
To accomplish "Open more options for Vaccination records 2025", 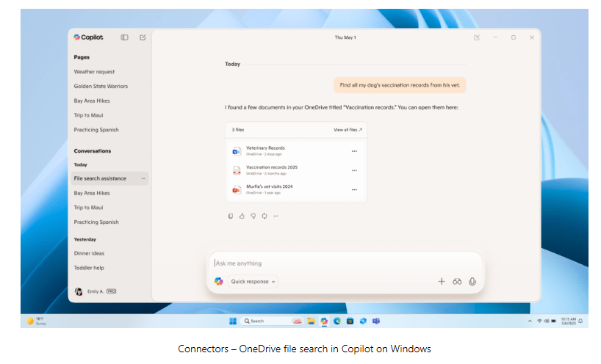I will point(354,170).
